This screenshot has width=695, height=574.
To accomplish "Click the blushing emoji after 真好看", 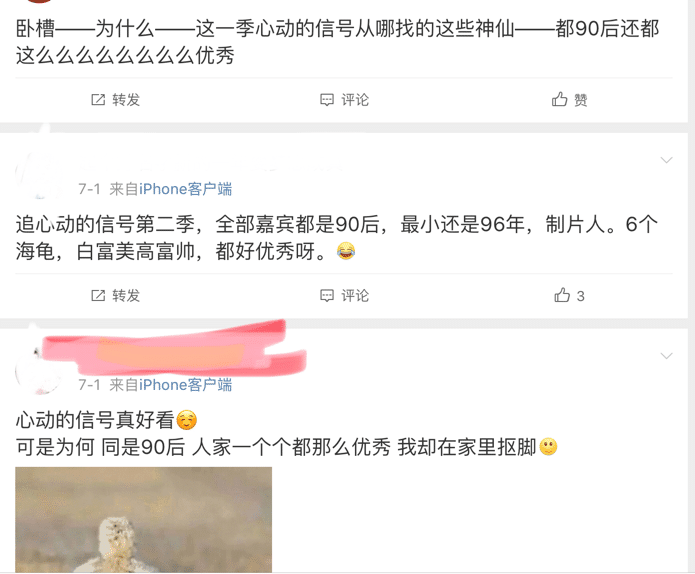I will tap(187, 420).
